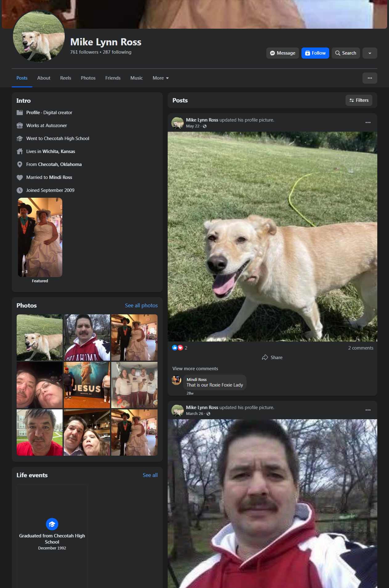Open the JESUS poster photo thumbnail

tap(87, 385)
